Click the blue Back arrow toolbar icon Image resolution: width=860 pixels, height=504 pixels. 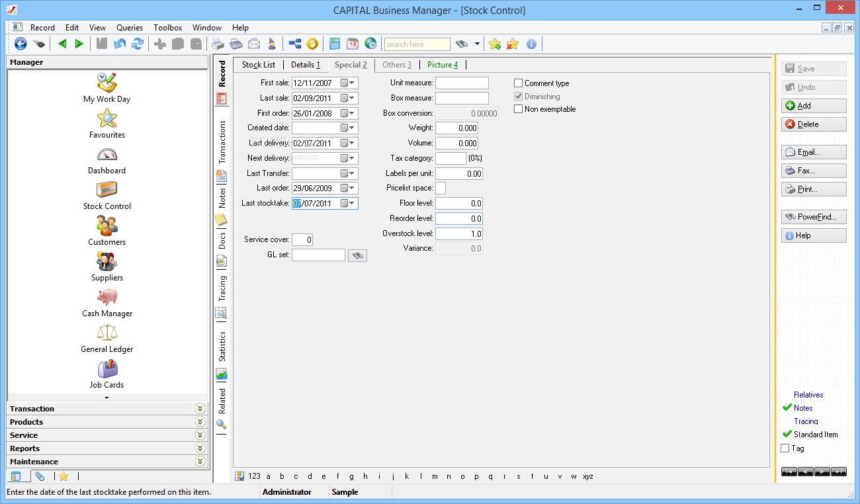21,44
